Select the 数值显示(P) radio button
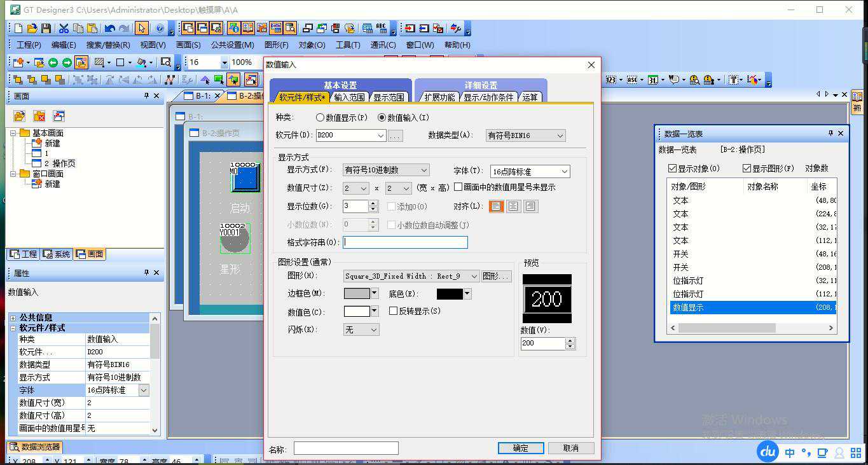 [x=320, y=118]
